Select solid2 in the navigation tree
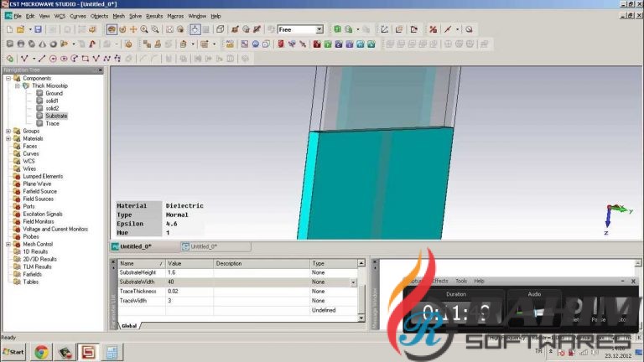 [52, 108]
